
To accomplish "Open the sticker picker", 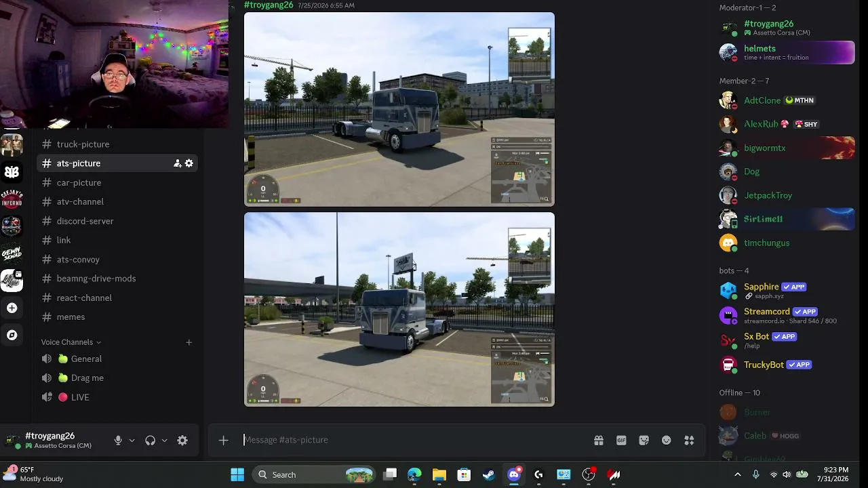I will pyautogui.click(x=644, y=441).
